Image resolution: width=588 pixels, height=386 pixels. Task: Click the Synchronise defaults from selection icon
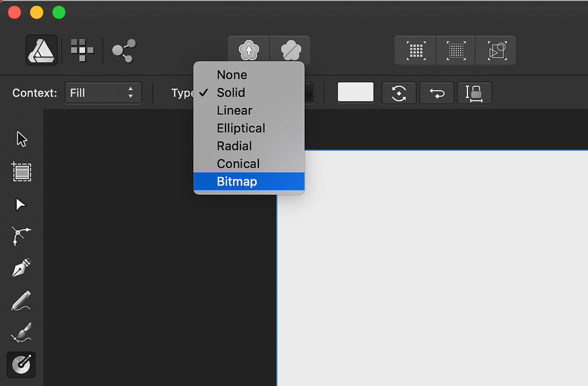click(x=249, y=51)
